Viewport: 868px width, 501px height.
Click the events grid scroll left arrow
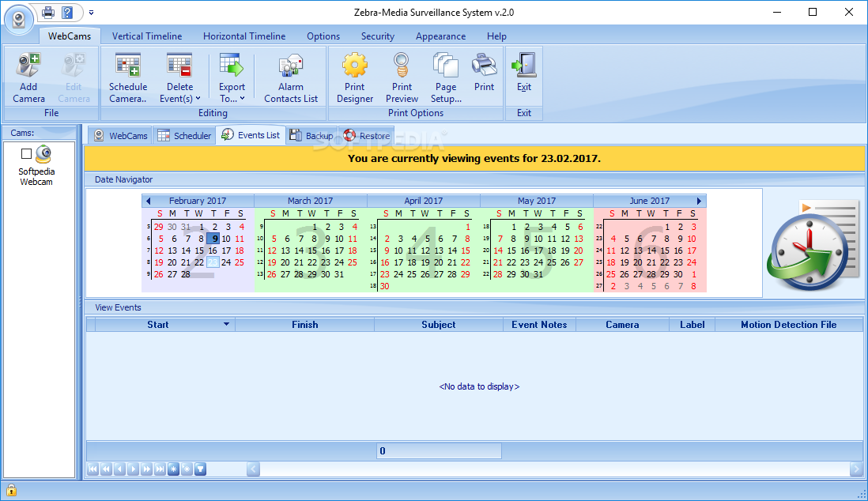click(253, 469)
